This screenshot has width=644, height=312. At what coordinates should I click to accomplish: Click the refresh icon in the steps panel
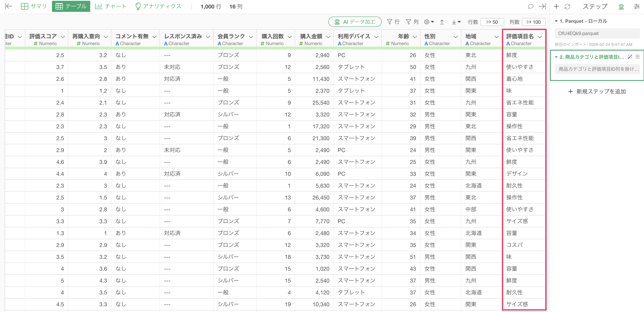coord(567,7)
